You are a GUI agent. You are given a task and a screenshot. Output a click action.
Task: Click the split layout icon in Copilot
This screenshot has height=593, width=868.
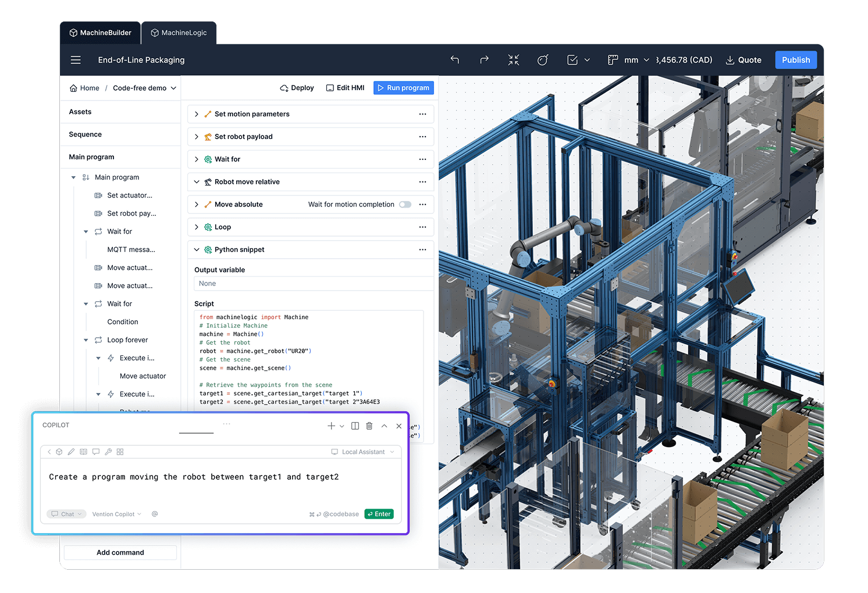[355, 426]
